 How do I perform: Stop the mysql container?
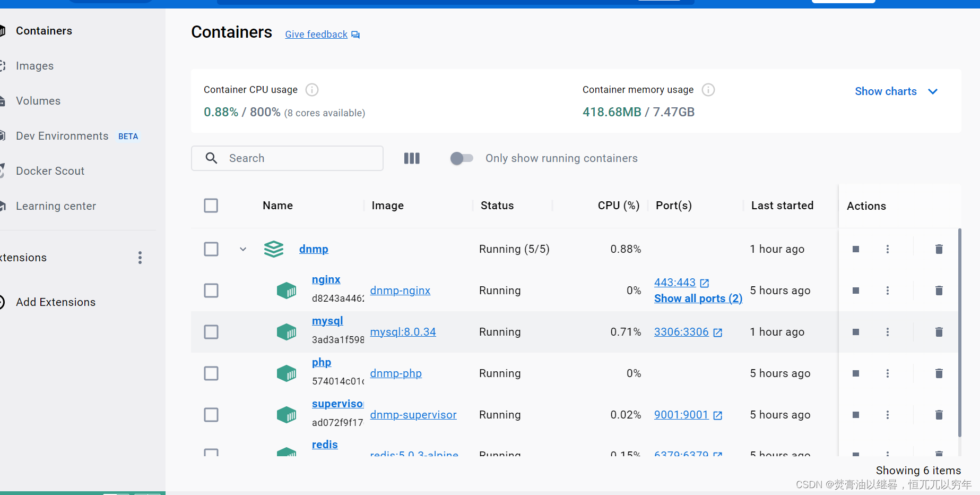856,332
